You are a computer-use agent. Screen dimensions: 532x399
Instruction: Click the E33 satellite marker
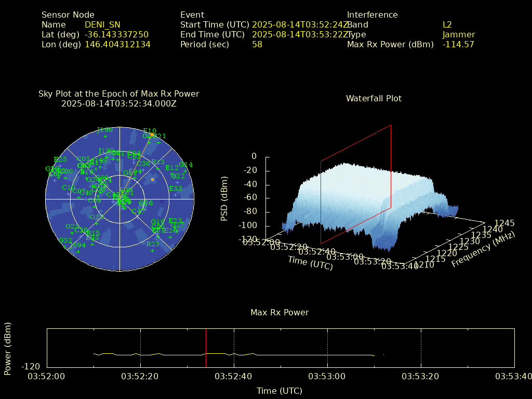pyautogui.click(x=176, y=195)
